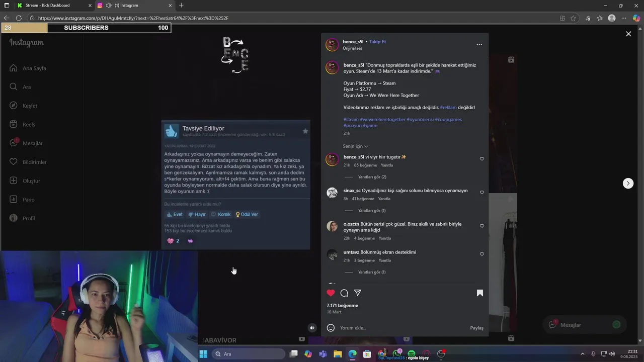644x362 pixels.
Task: Open sinax_sc commenter avatar
Action: [x=332, y=193]
